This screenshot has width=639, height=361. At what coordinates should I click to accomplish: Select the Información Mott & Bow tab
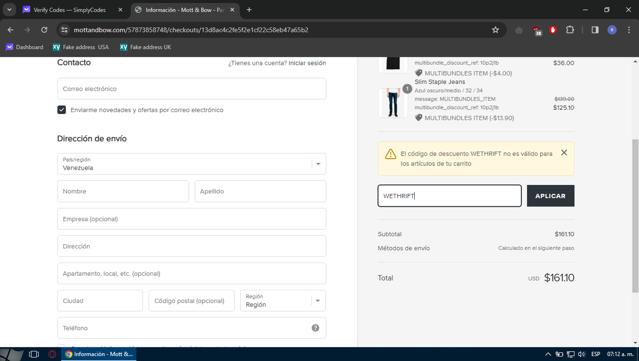click(x=184, y=10)
